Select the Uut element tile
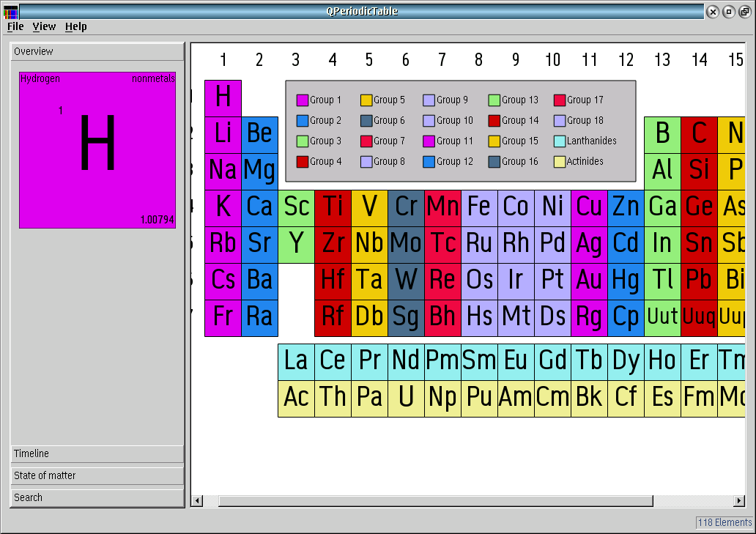 pyautogui.click(x=662, y=316)
